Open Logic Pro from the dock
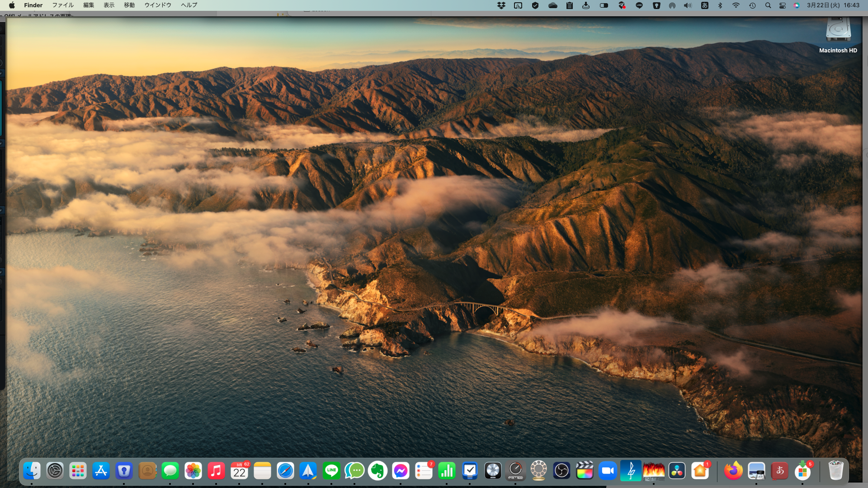The width and height of the screenshot is (868, 488). (493, 471)
